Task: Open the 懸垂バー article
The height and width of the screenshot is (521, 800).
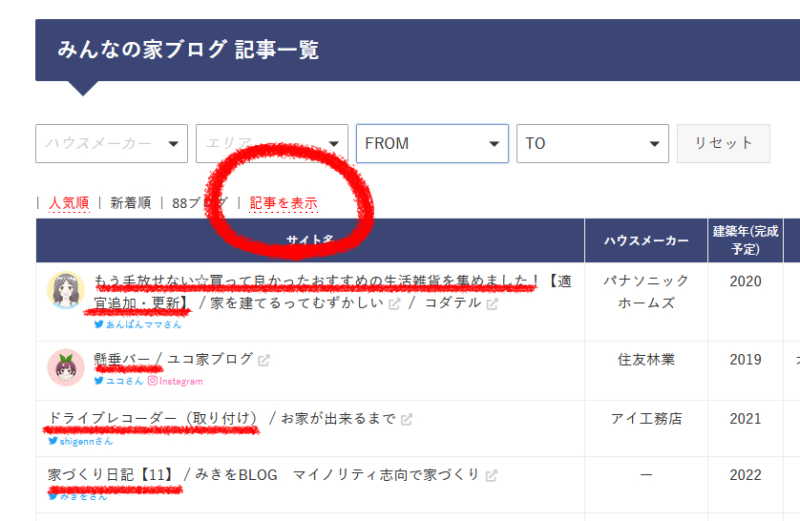Action: pos(122,359)
